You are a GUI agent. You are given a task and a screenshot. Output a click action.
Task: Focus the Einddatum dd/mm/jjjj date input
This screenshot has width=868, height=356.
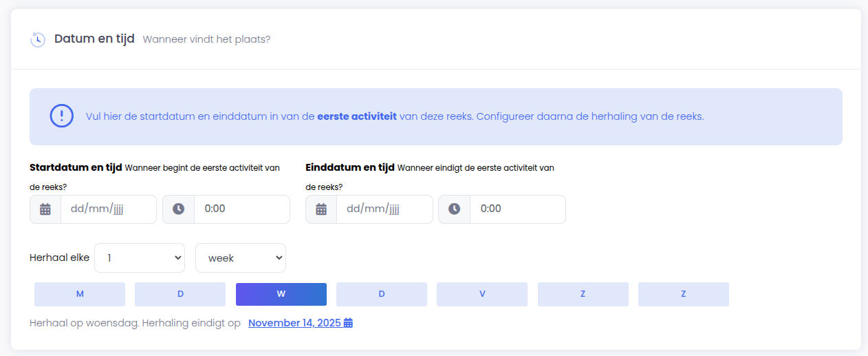point(384,209)
